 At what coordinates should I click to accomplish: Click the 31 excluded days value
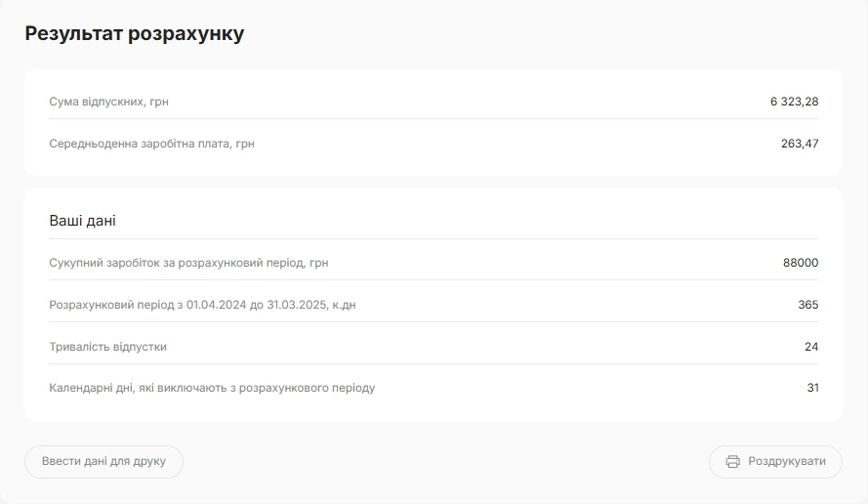click(x=812, y=388)
